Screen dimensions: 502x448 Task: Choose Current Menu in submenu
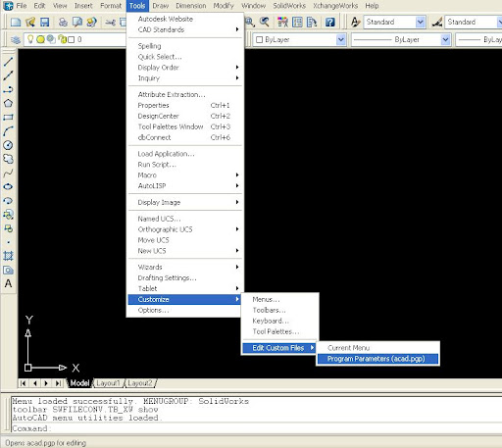377,348
